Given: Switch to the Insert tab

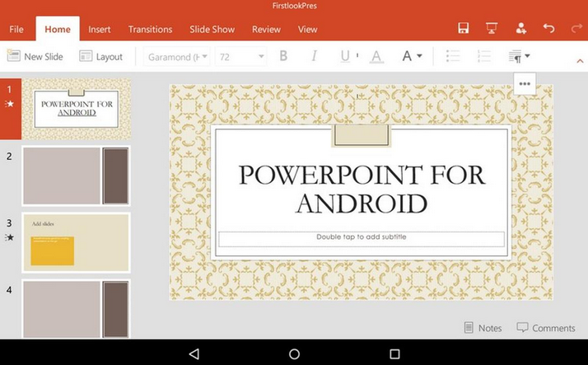Looking at the screenshot, I should [x=100, y=30].
